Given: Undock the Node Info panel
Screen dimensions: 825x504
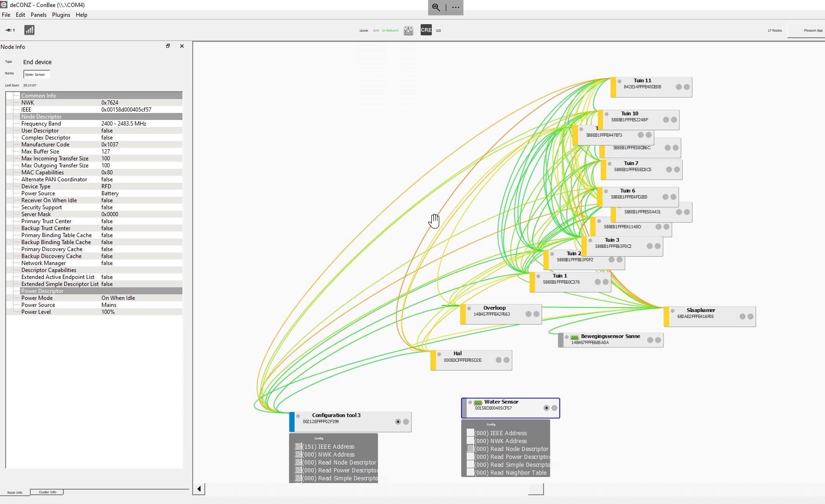Looking at the screenshot, I should tap(168, 46).
